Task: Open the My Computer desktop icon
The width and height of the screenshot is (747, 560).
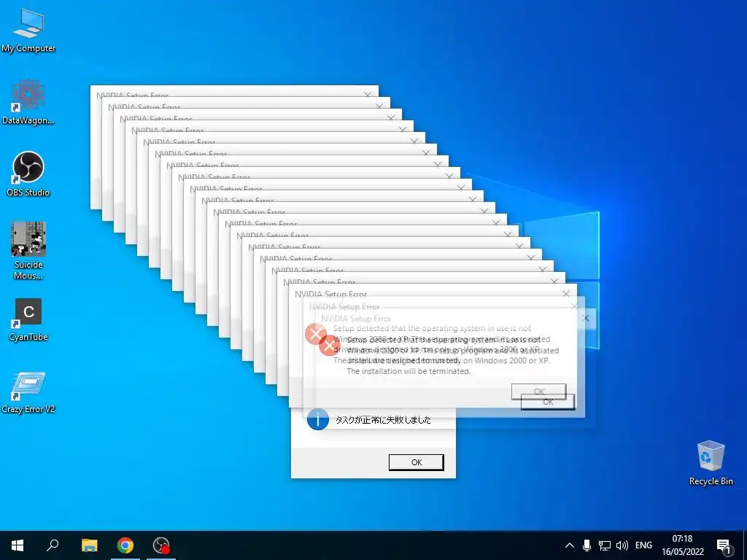Action: click(28, 31)
